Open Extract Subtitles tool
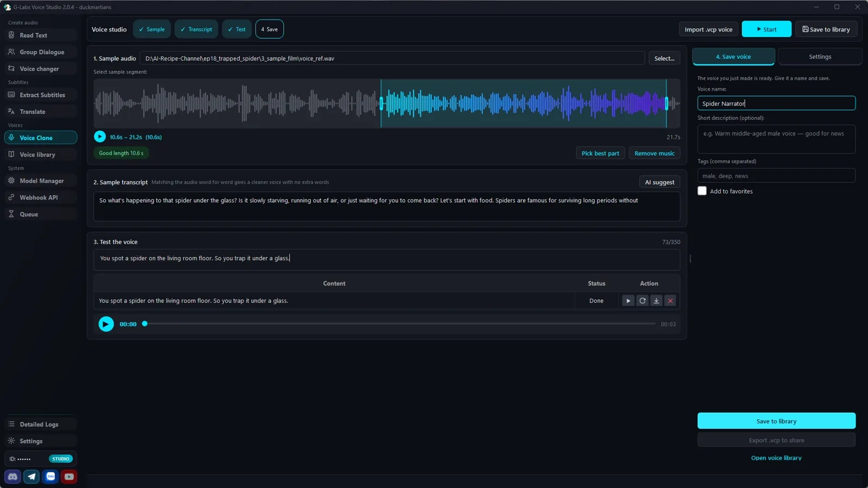This screenshot has width=868, height=488. pyautogui.click(x=41, y=95)
